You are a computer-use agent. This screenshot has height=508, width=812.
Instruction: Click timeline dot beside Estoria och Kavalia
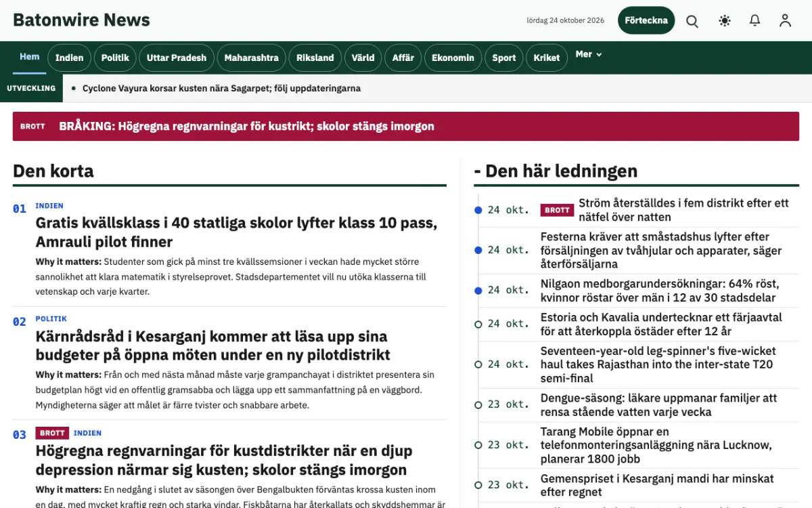click(478, 324)
